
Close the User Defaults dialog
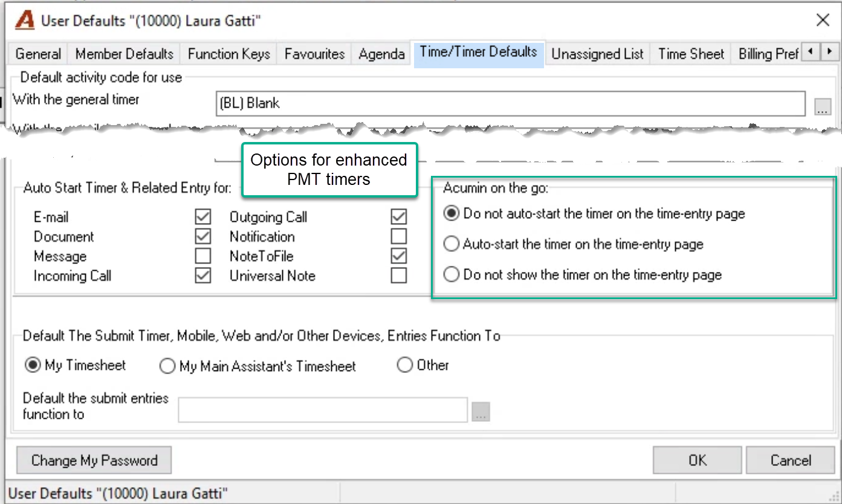click(823, 21)
